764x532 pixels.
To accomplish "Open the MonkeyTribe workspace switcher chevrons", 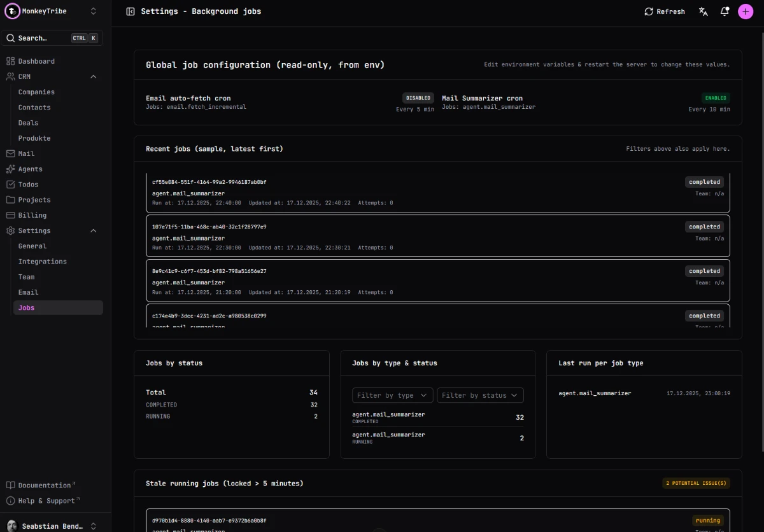I will [94, 11].
